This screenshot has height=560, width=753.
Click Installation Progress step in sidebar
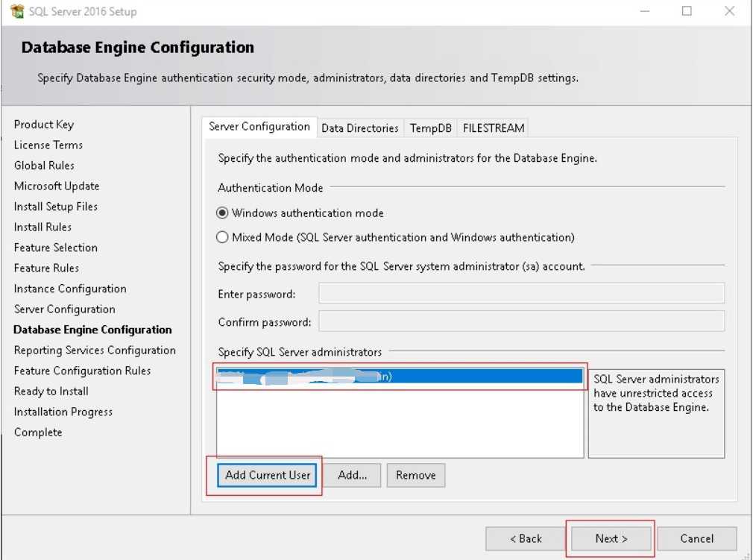[63, 412]
